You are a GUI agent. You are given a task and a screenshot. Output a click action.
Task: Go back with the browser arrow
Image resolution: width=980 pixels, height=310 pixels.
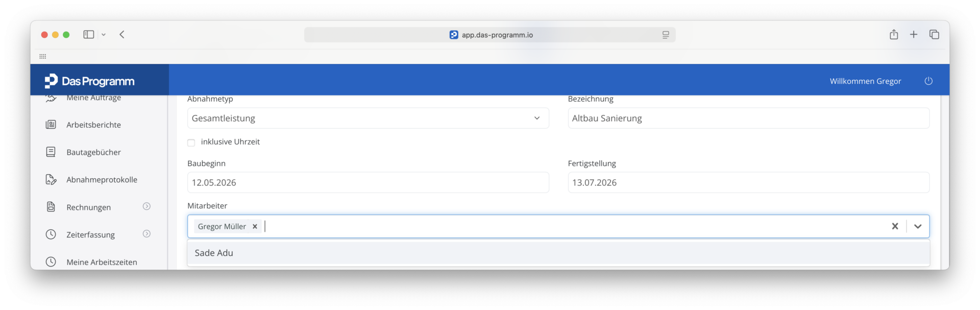click(x=122, y=34)
